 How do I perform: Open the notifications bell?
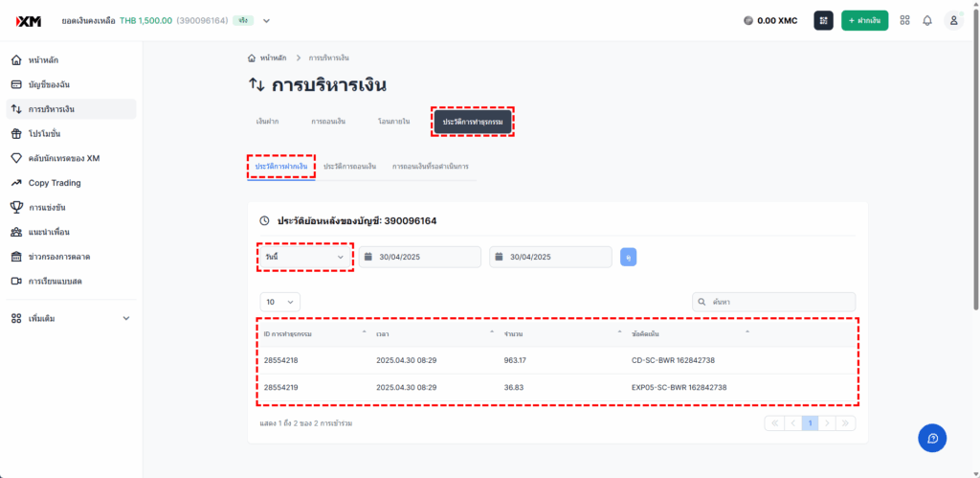click(927, 21)
